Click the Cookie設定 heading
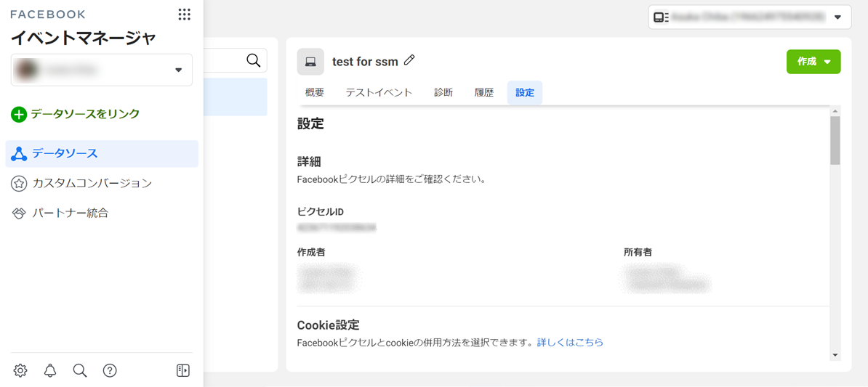Viewport: 868px width, 387px height. click(x=329, y=325)
